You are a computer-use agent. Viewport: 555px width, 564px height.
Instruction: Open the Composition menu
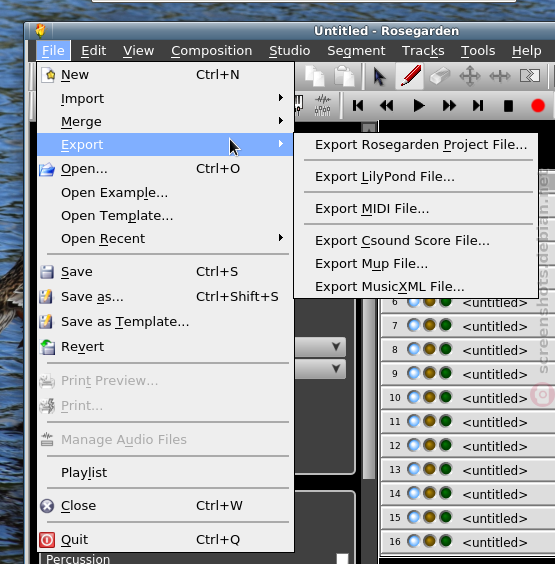(211, 51)
